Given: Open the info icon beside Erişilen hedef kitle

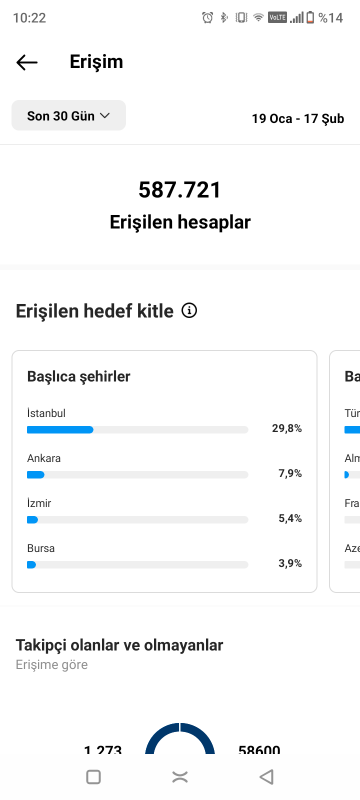Looking at the screenshot, I should point(189,310).
